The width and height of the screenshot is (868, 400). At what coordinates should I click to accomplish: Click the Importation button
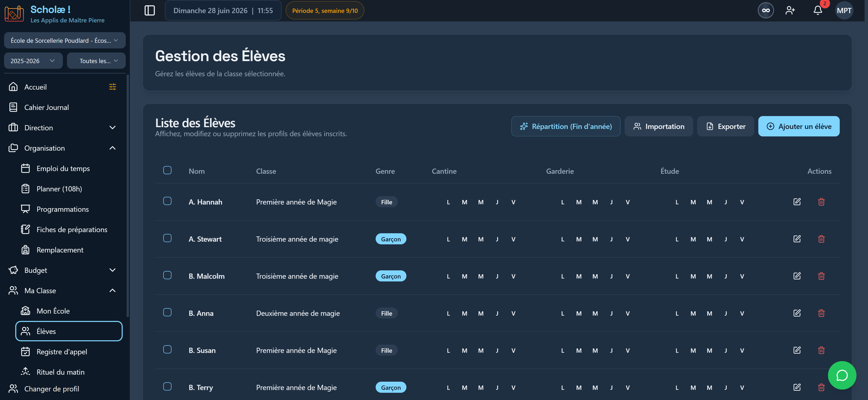click(659, 126)
